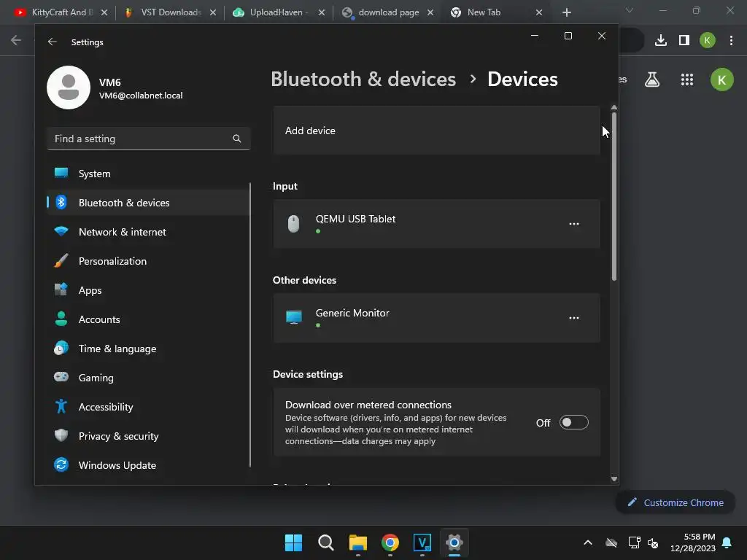The width and height of the screenshot is (747, 560).
Task: Focus the Find a setting search box
Action: click(149, 139)
